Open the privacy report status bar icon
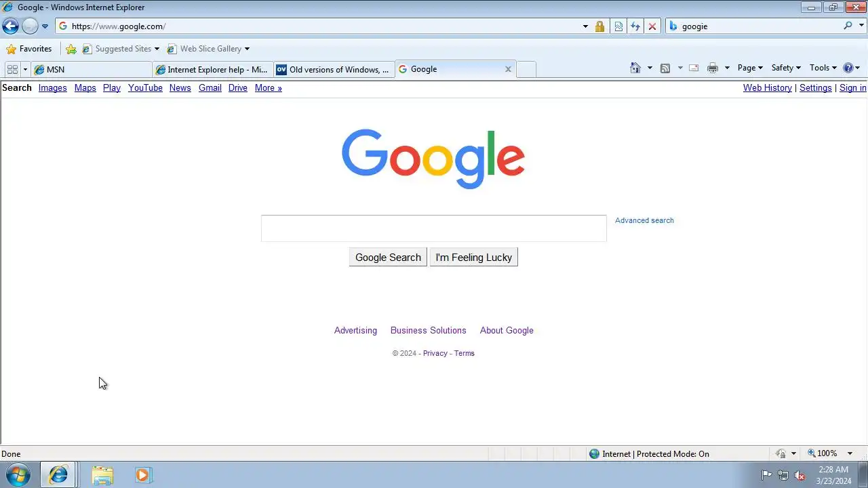868x488 pixels. click(x=781, y=454)
